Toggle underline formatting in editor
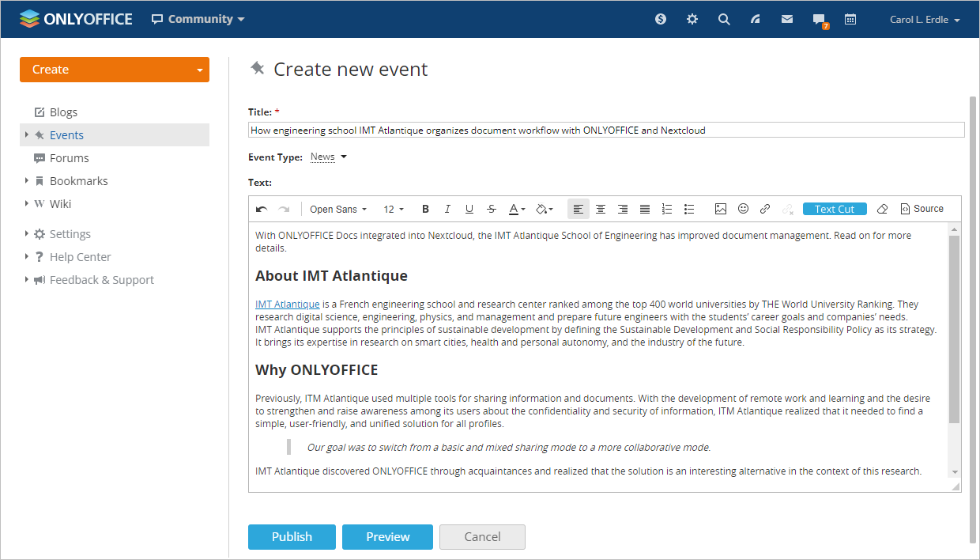The image size is (980, 560). [469, 209]
